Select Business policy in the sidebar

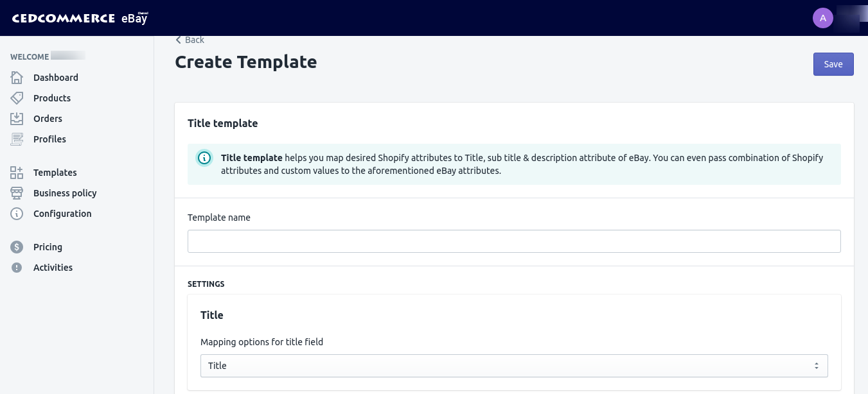click(65, 193)
